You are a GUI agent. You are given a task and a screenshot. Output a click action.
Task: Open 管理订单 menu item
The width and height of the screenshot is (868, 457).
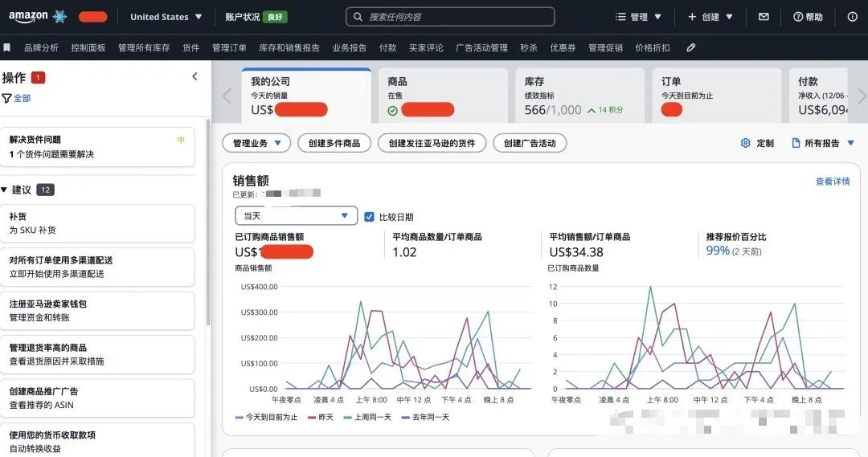point(229,47)
